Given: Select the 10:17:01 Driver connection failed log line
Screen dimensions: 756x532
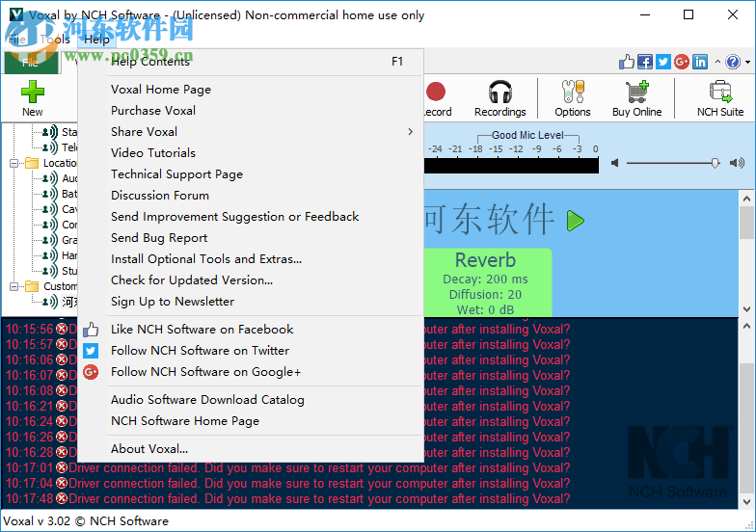Looking at the screenshot, I should (x=287, y=468).
